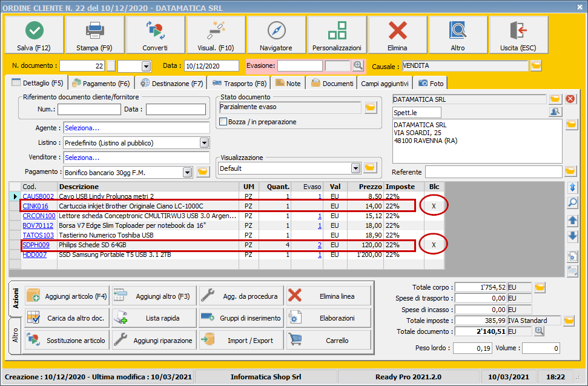588x386 pixels.
Task: Open Personalizzazioni settings
Action: (337, 35)
